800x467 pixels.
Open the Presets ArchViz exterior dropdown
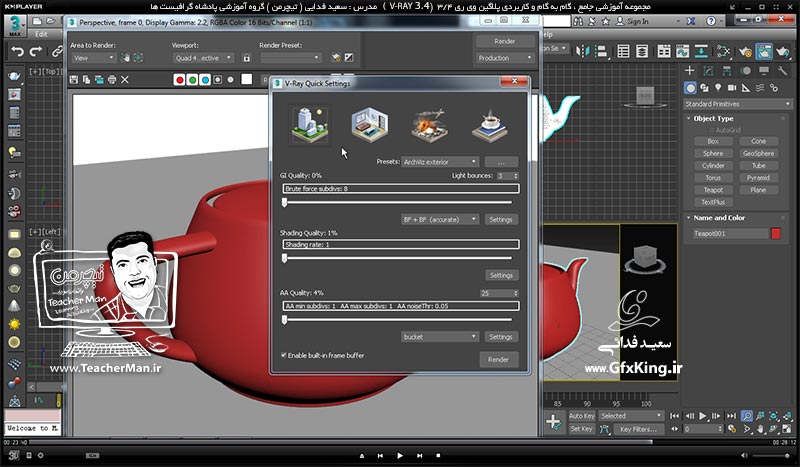point(440,162)
